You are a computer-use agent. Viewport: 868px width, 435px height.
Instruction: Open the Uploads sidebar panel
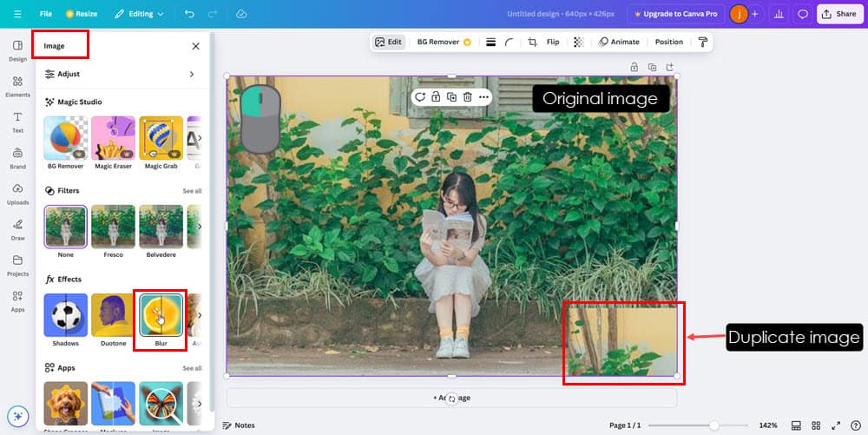[17, 193]
